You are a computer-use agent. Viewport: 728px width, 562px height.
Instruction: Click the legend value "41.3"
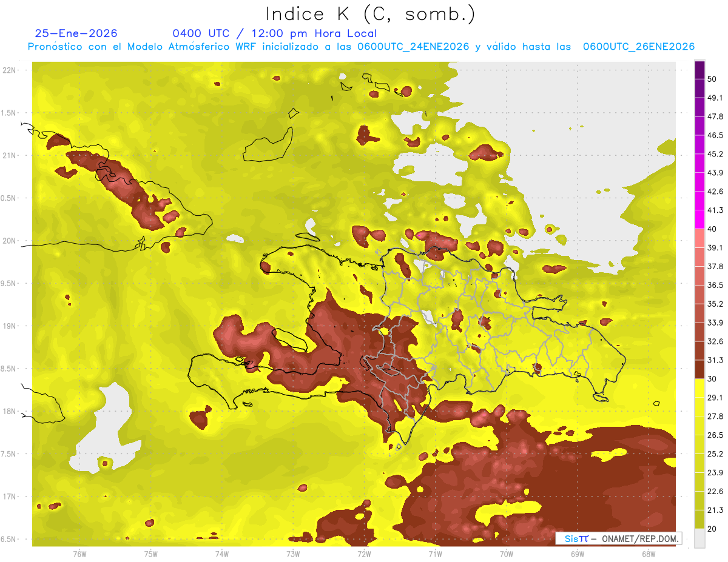click(716, 210)
